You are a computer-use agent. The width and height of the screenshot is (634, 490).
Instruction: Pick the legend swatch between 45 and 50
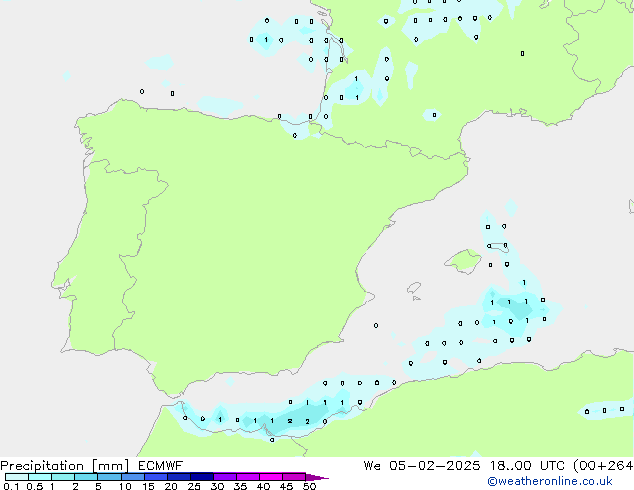tap(296, 477)
